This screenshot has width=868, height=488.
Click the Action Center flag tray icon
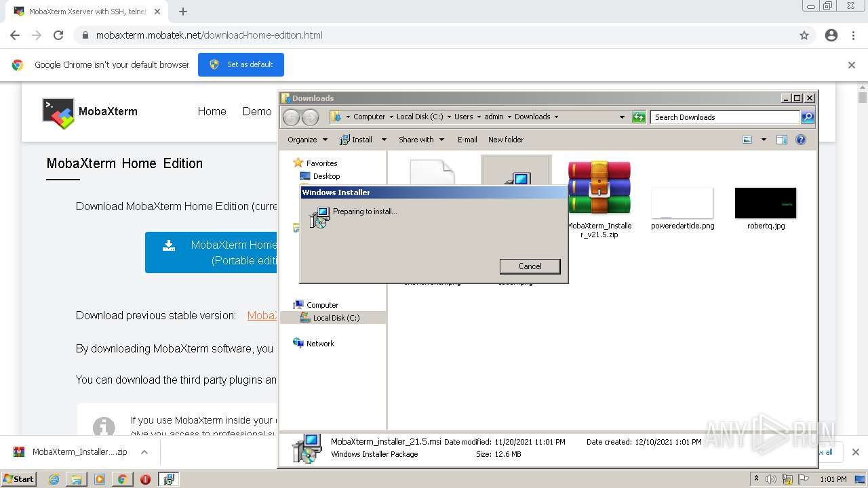[x=804, y=479]
